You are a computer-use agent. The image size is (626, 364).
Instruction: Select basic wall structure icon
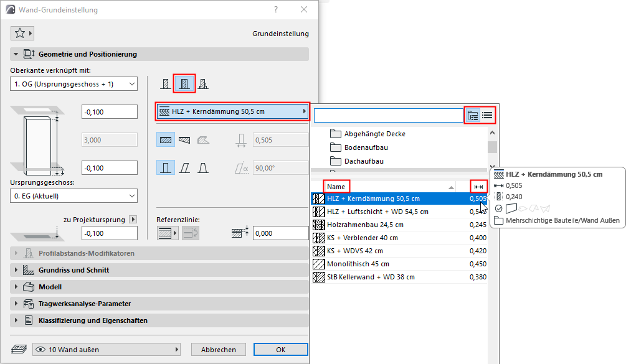(166, 84)
